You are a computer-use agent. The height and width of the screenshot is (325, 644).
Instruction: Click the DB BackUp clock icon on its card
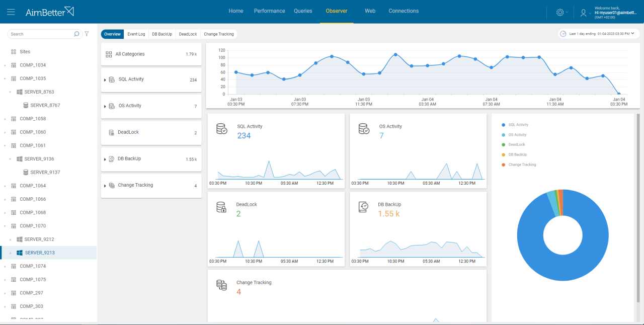363,207
